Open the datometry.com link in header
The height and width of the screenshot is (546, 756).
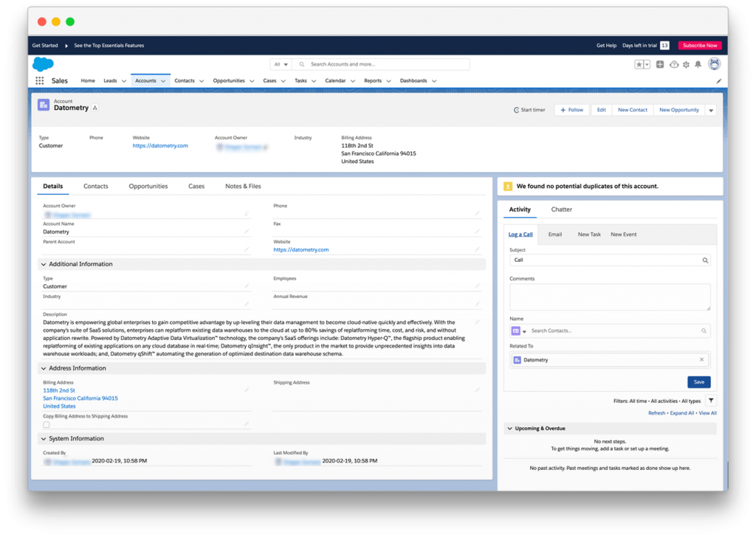(160, 145)
